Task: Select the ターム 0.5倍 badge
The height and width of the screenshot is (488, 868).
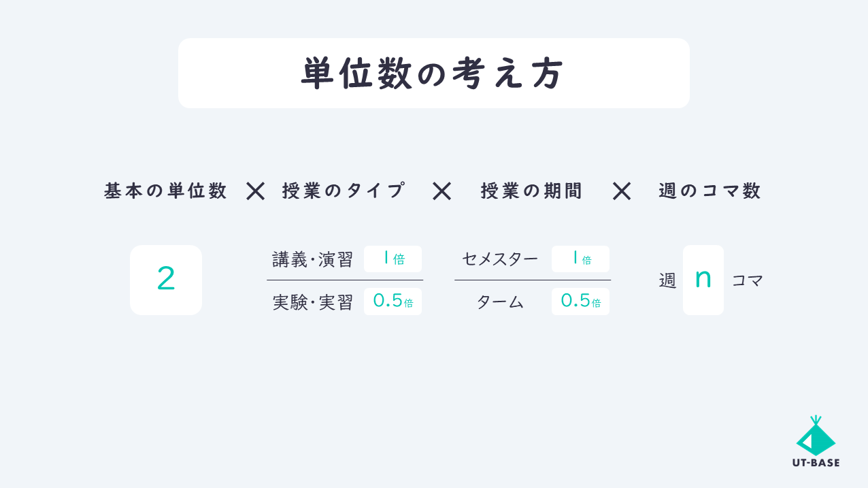Action: [580, 302]
